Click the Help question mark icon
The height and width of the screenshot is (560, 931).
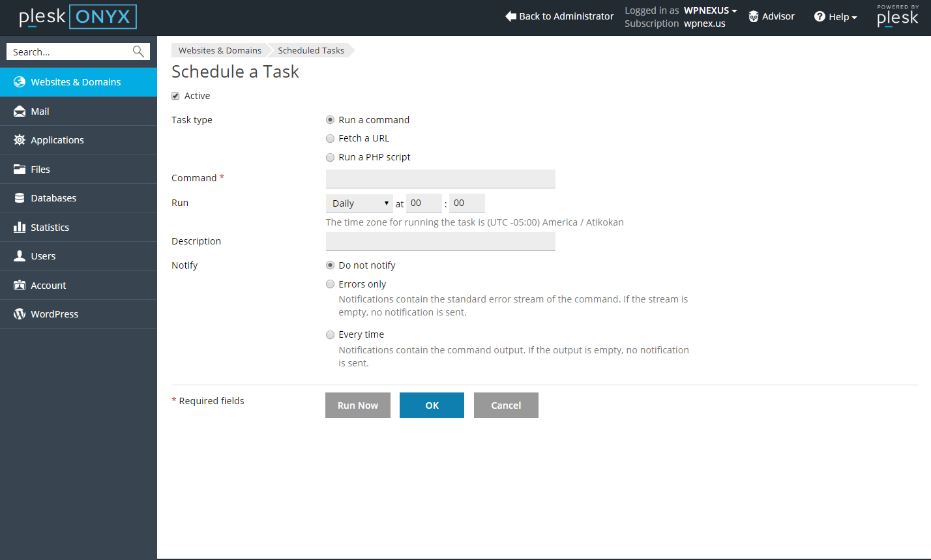(820, 17)
